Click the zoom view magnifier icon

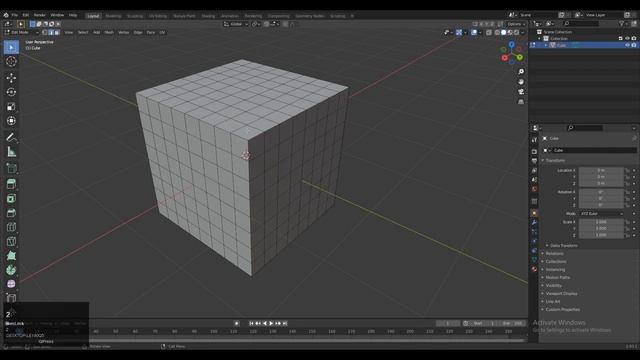tap(521, 72)
